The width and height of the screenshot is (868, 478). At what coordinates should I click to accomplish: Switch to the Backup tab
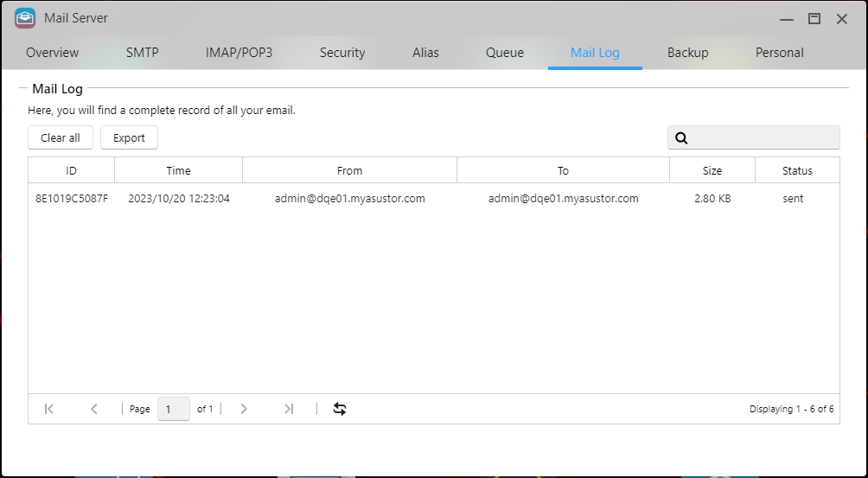pyautogui.click(x=688, y=53)
